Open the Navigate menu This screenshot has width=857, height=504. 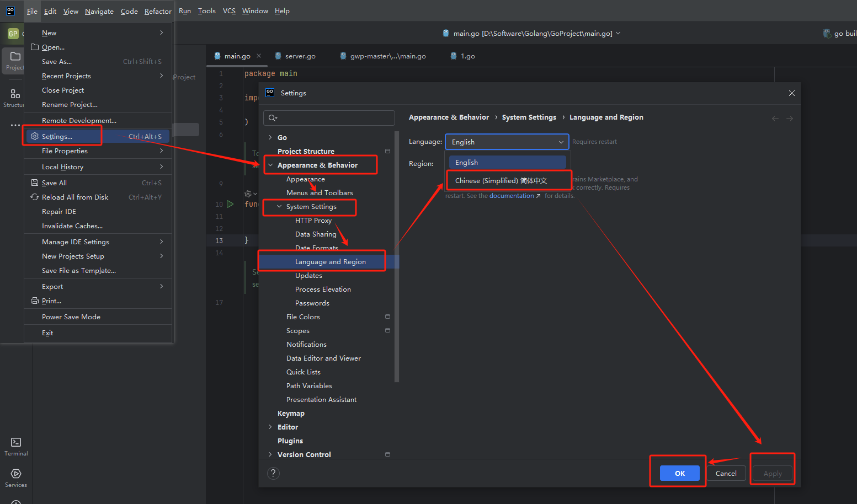click(99, 11)
